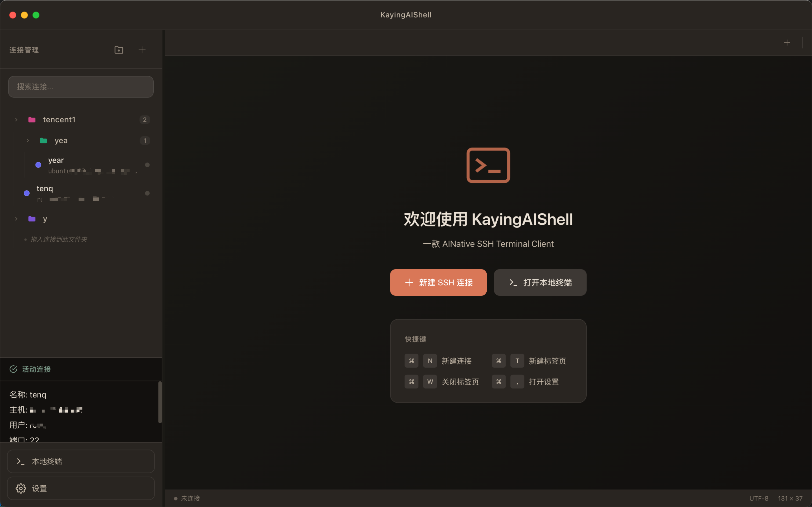Click the purple folder icon of y

click(32, 219)
